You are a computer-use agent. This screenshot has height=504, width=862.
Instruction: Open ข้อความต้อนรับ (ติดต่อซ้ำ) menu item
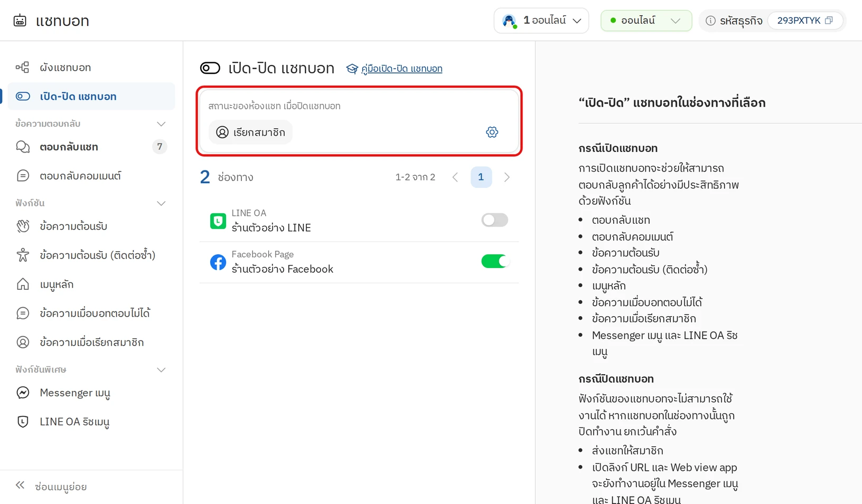(x=91, y=255)
